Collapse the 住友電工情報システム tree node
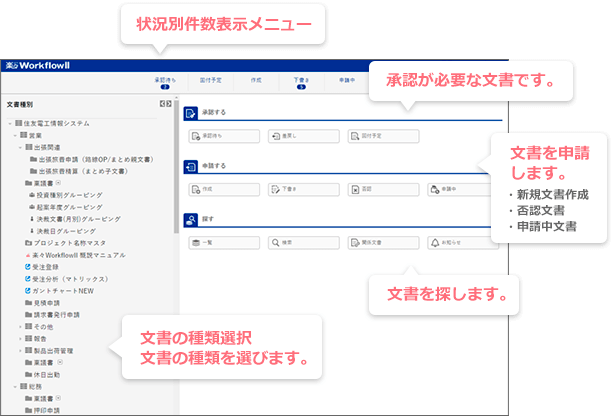 click(10, 124)
